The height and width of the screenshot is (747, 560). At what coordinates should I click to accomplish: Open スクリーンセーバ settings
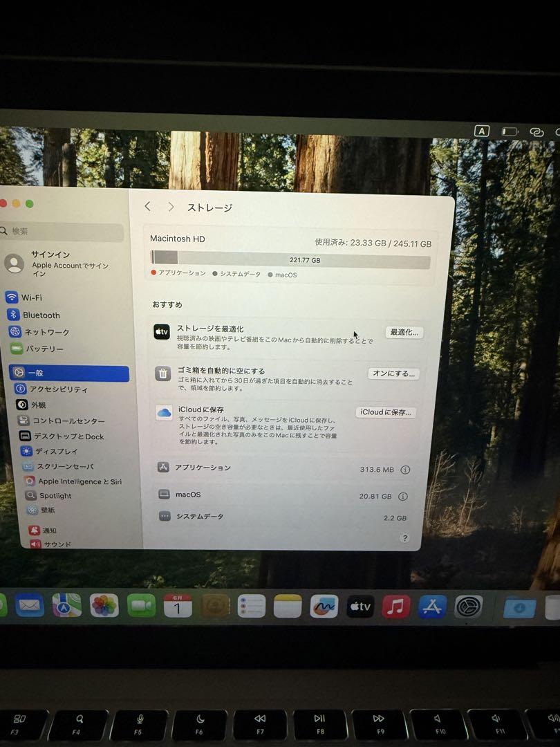58,466
